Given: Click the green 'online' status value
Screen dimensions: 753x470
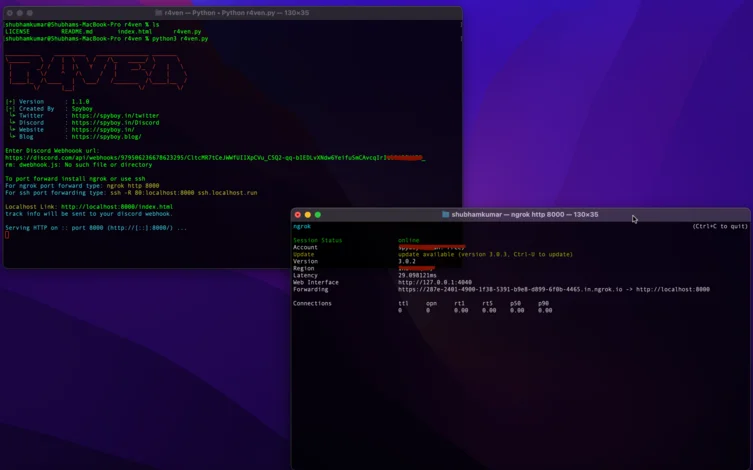Looking at the screenshot, I should click(x=409, y=240).
